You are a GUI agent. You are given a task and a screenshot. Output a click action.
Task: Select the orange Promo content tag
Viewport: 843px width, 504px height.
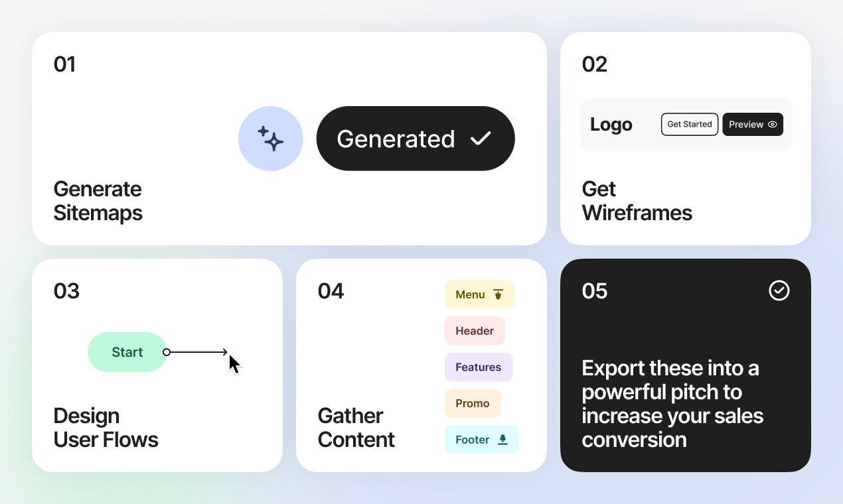pos(473,403)
